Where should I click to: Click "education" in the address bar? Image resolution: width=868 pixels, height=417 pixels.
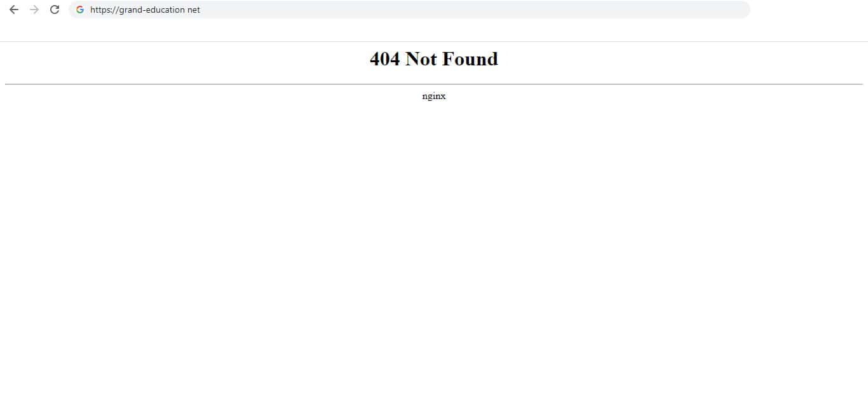166,10
